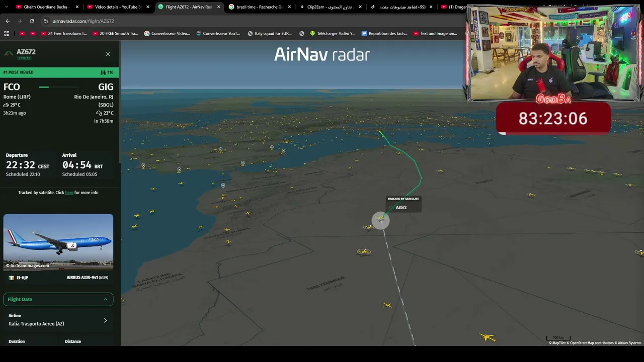Click the browser forward arrow
This screenshot has height=362, width=644.
20,21
